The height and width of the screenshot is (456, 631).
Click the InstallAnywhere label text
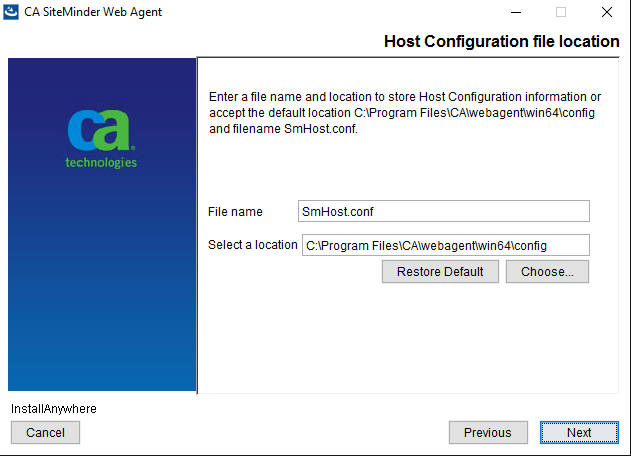54,409
